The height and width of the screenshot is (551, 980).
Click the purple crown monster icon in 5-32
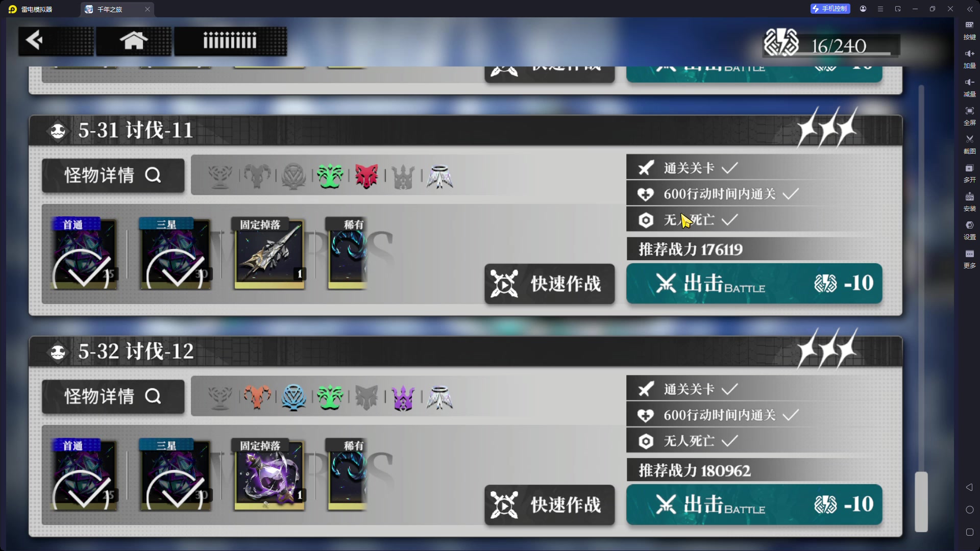(x=403, y=398)
